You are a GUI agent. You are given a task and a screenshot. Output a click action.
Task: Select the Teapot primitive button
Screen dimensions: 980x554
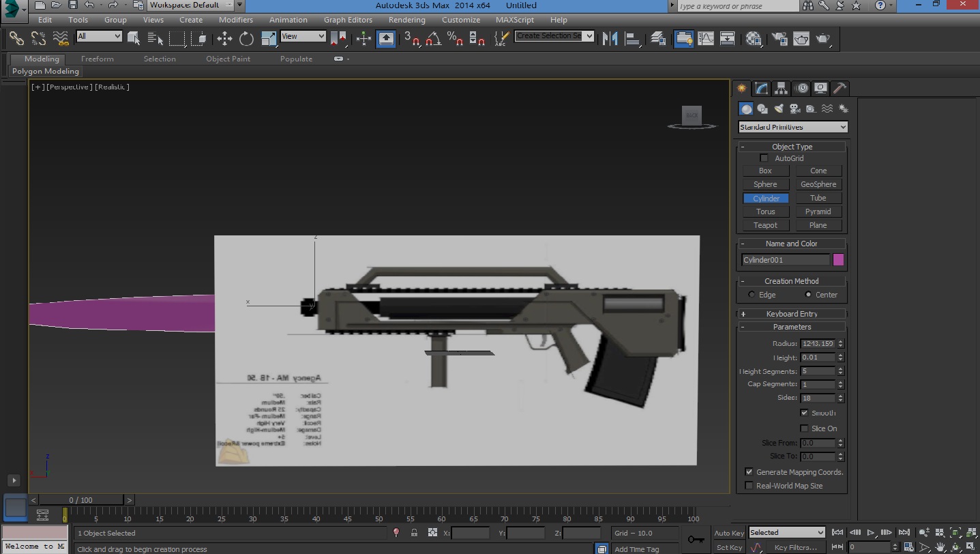tap(765, 225)
